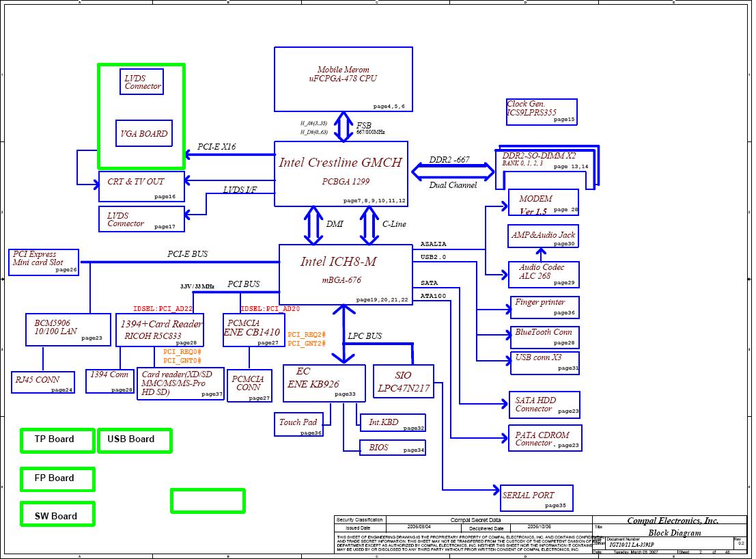Select the PCI_REQ0# label
This screenshot has height=559, width=756.
pyautogui.click(x=182, y=352)
